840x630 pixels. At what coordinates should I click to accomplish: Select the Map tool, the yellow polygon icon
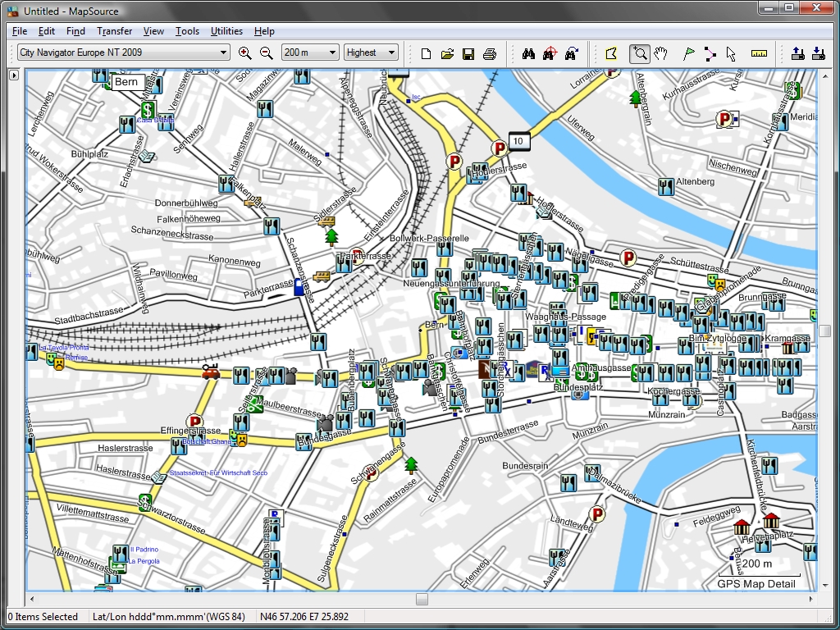tap(611, 53)
